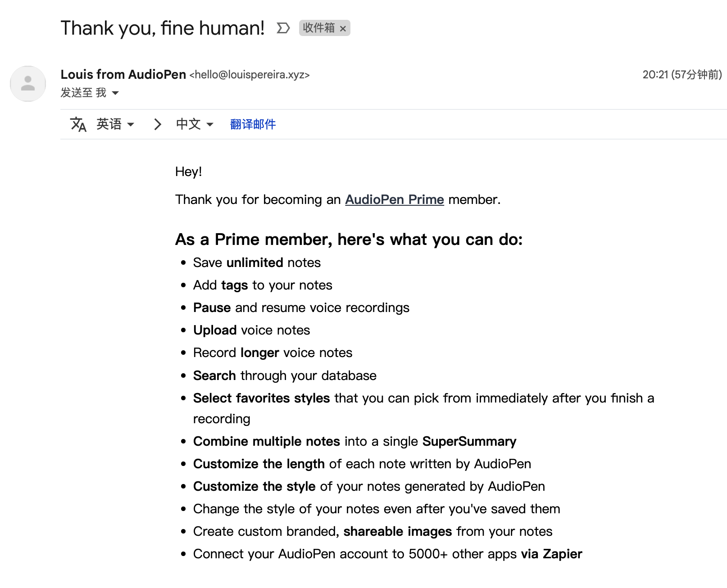The image size is (727, 588).
Task: Open the AudioPen Prime hyperlink
Action: point(395,199)
